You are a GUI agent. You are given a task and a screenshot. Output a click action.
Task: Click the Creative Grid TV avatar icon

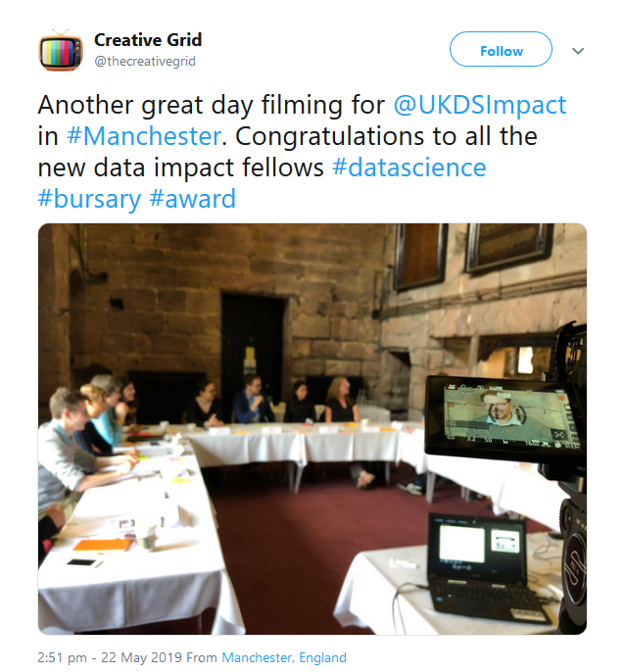point(61,50)
